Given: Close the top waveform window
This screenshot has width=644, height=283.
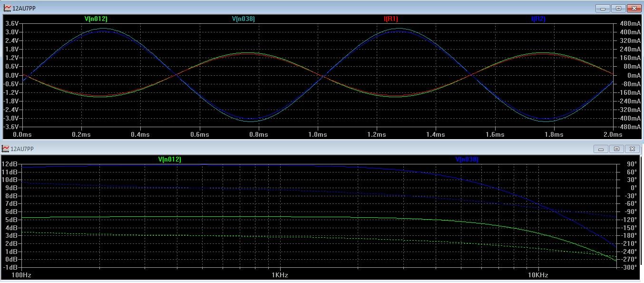Looking at the screenshot, I should pos(634,8).
